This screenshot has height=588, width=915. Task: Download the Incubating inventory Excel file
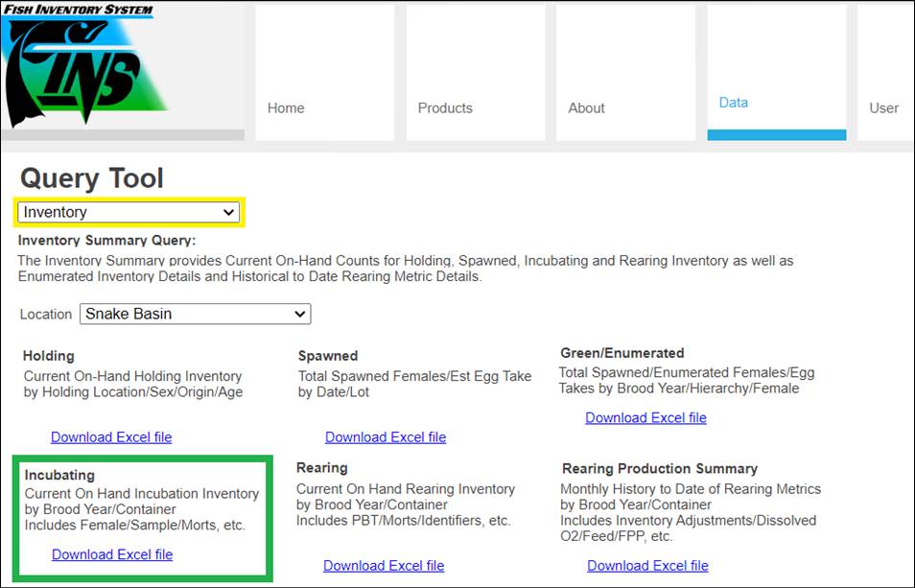(112, 554)
